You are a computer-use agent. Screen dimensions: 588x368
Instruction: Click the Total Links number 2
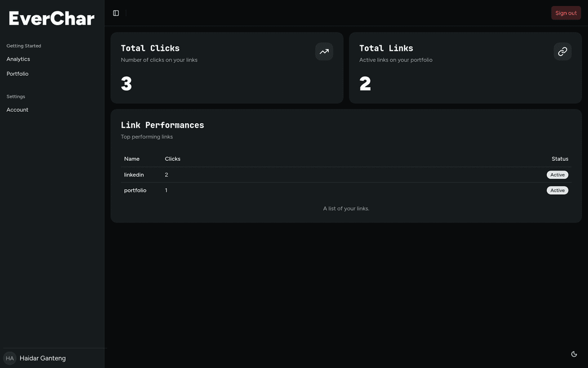coord(365,83)
